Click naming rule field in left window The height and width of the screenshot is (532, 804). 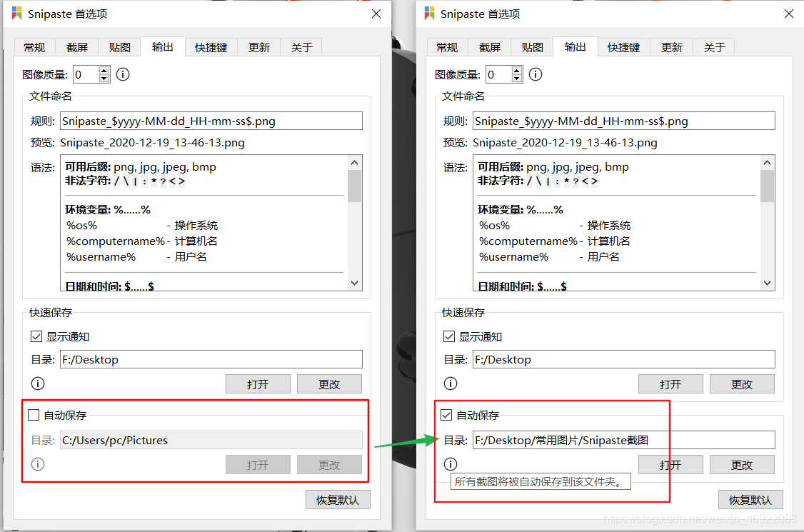pyautogui.click(x=211, y=121)
